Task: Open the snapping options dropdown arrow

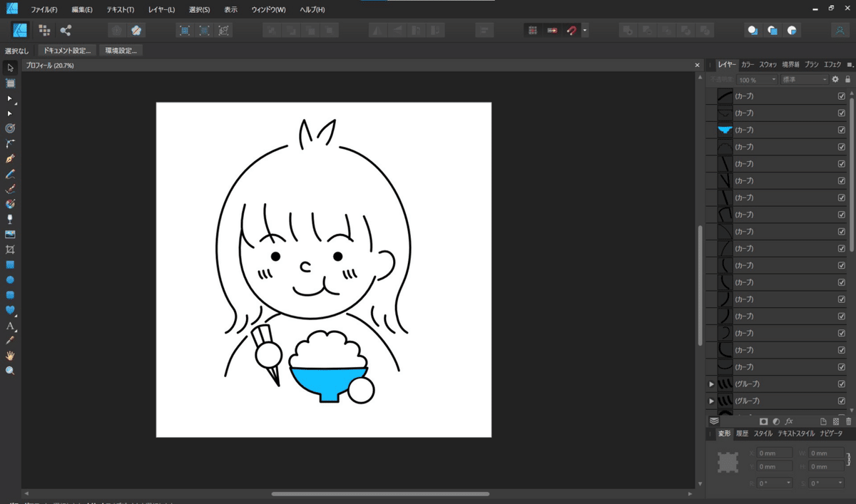Action: (x=585, y=31)
